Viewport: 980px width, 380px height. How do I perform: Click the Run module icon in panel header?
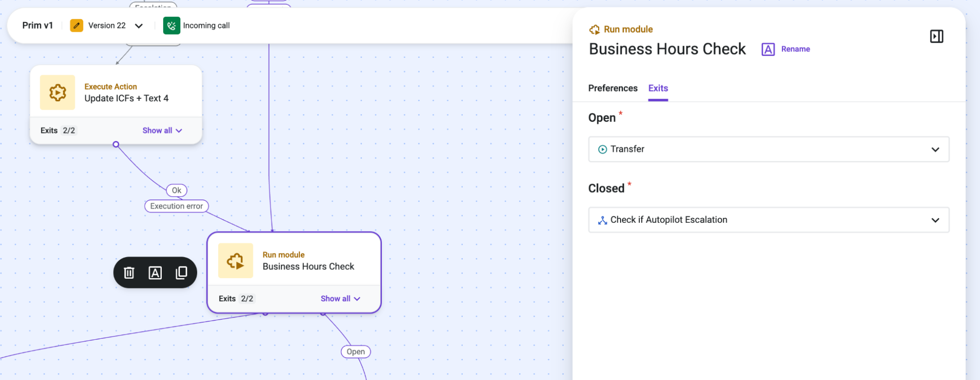[595, 29]
